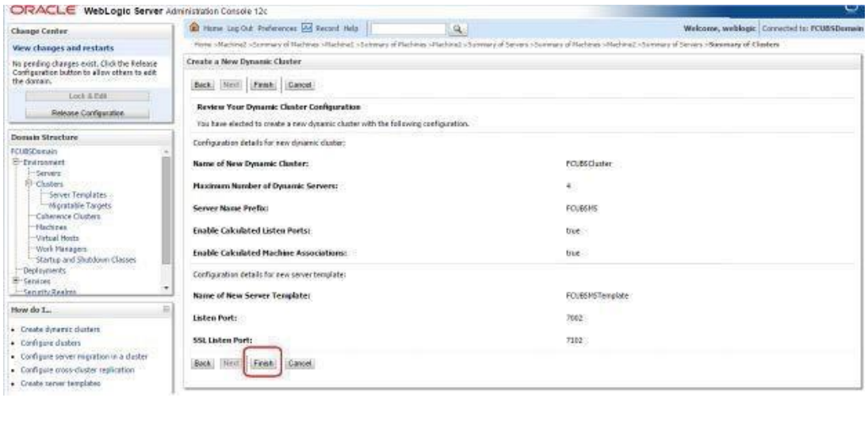Click the Maximum Number of Dynamic Servers value 4
This screenshot has width=868, height=436.
pyautogui.click(x=568, y=186)
